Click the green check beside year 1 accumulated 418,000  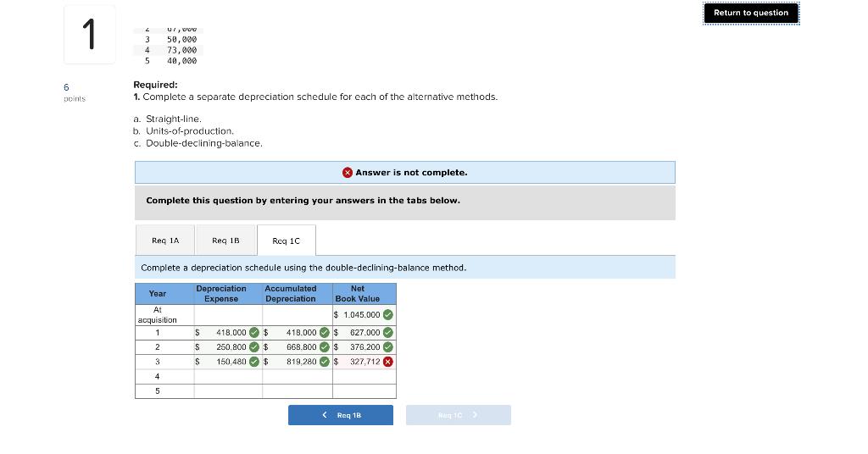point(325,332)
